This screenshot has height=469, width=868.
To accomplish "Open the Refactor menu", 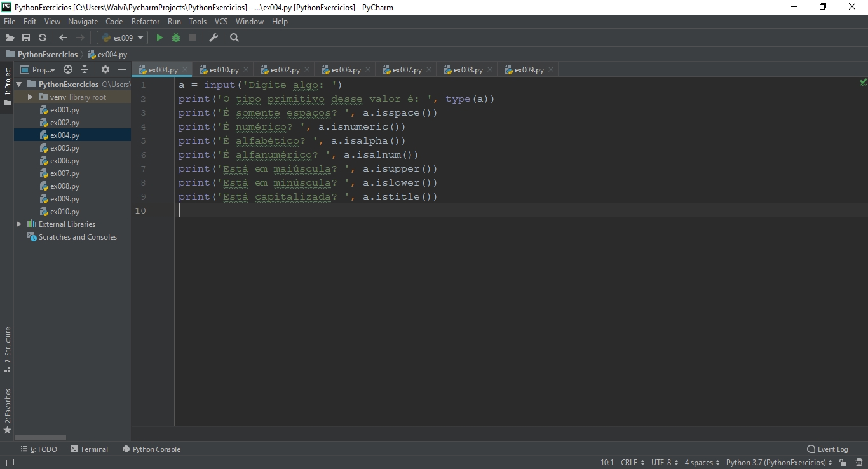I will pyautogui.click(x=146, y=22).
